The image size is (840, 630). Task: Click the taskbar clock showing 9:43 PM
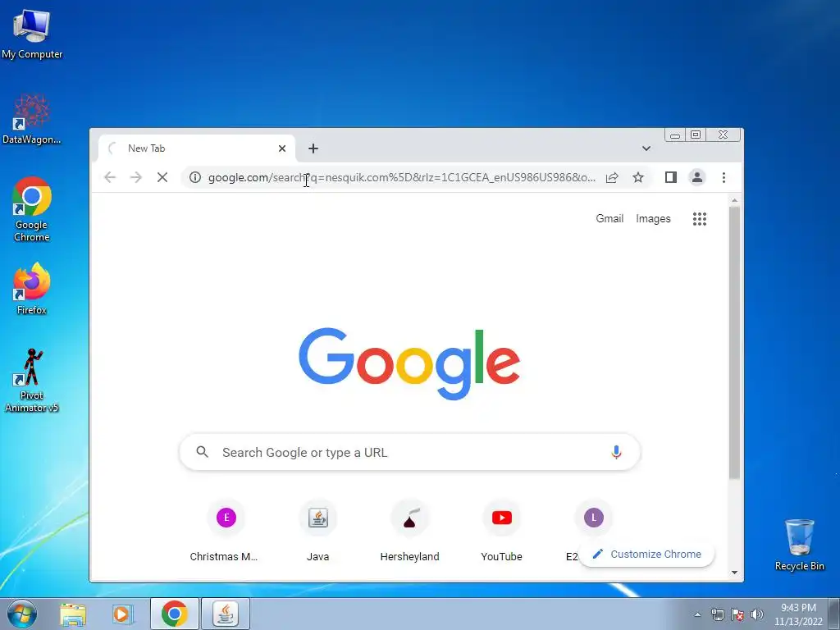coord(798,614)
